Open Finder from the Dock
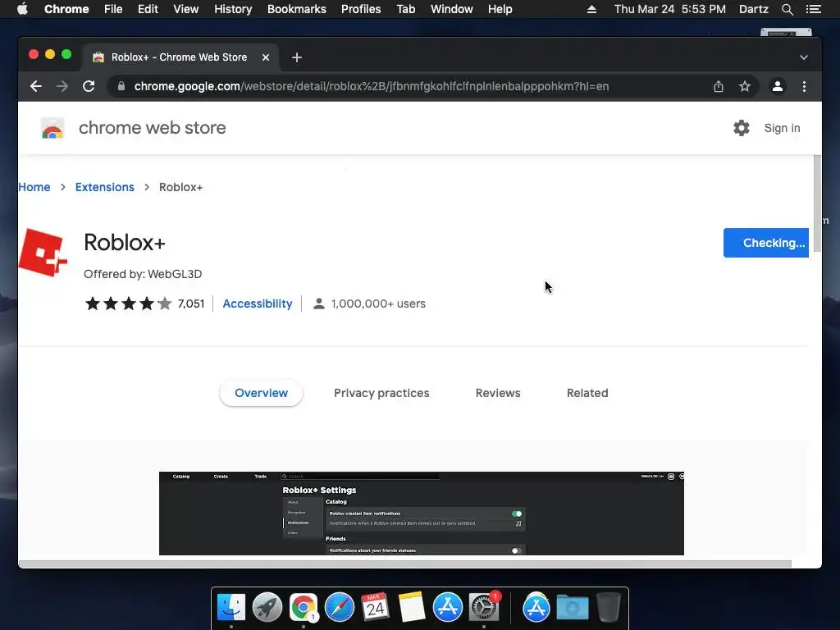This screenshot has height=630, width=840. pyautogui.click(x=231, y=608)
